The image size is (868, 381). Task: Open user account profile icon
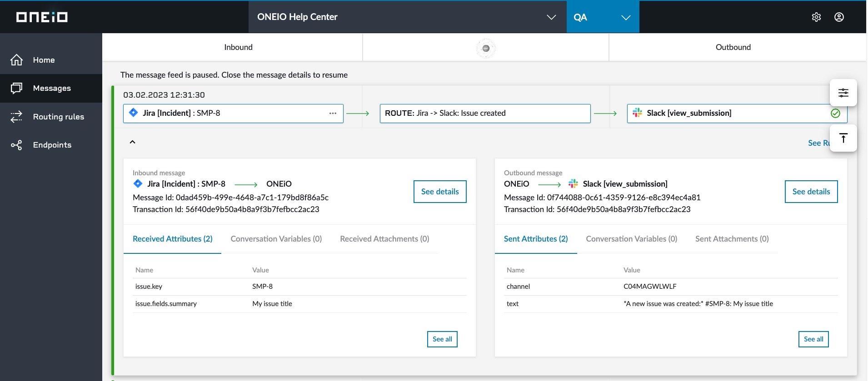click(839, 17)
